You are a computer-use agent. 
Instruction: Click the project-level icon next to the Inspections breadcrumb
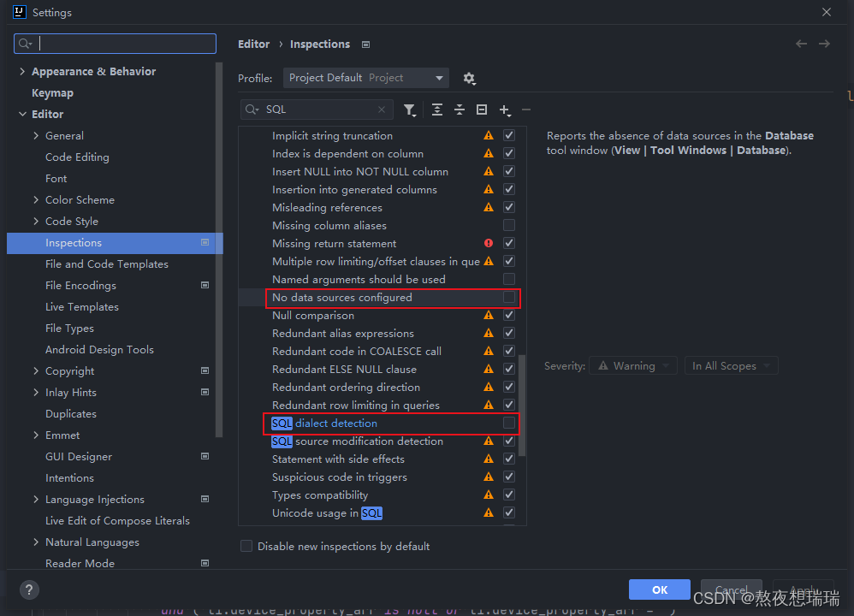pos(366,44)
